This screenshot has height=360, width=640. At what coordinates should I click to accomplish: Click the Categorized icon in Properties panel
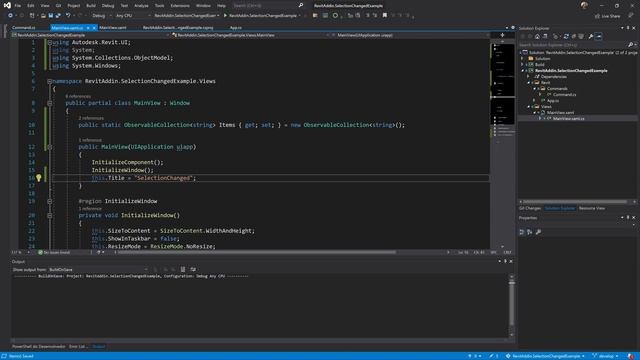click(522, 232)
